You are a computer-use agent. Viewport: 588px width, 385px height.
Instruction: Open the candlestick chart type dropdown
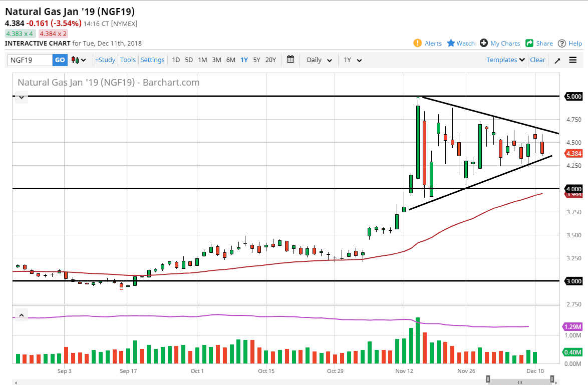click(x=79, y=60)
